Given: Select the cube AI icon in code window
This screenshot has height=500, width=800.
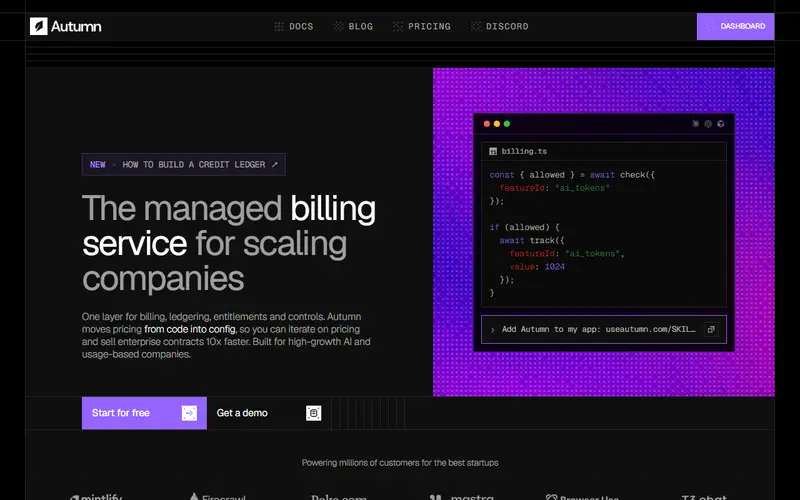Looking at the screenshot, I should [720, 123].
